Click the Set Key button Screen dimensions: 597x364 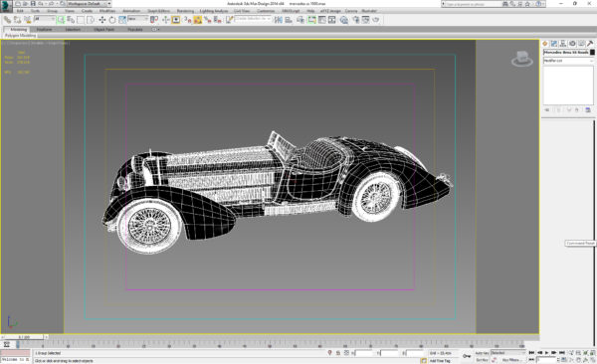click(482, 360)
